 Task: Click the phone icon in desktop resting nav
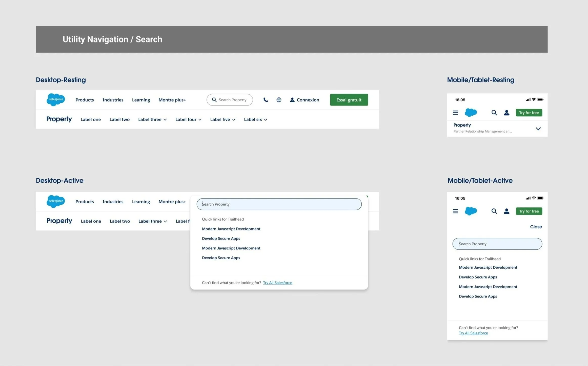tap(266, 100)
